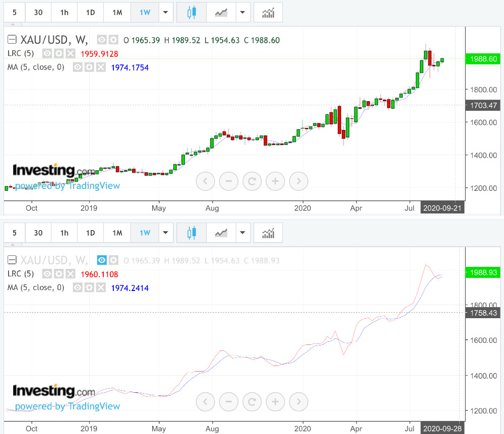Screen dimensions: 504x434
Task: Reset chart view on the top chart
Action: [x=252, y=181]
